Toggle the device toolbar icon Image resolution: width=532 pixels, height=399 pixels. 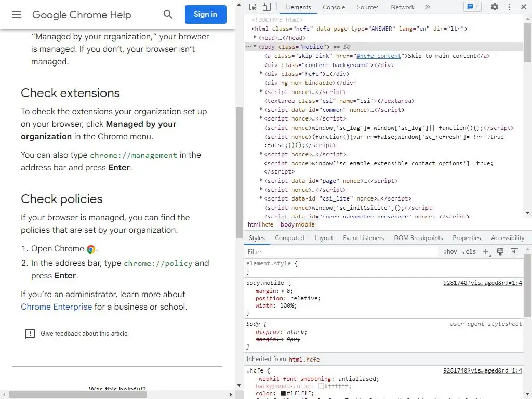click(267, 7)
